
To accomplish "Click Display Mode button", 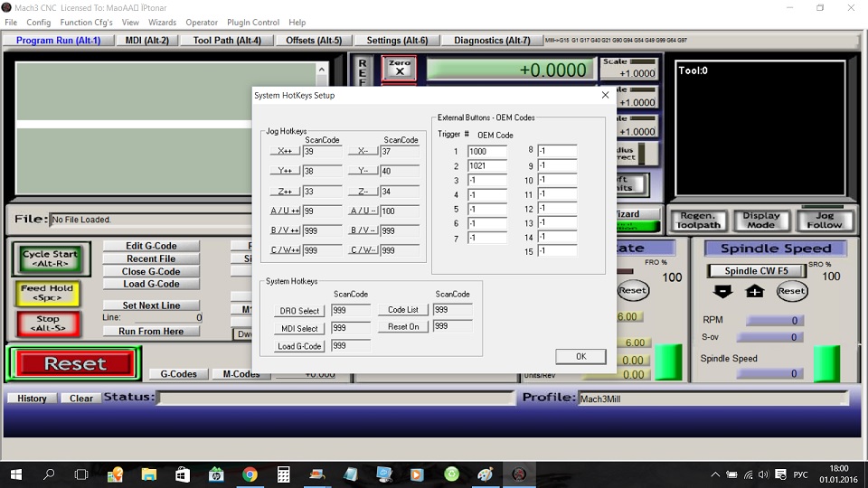I will click(x=760, y=221).
